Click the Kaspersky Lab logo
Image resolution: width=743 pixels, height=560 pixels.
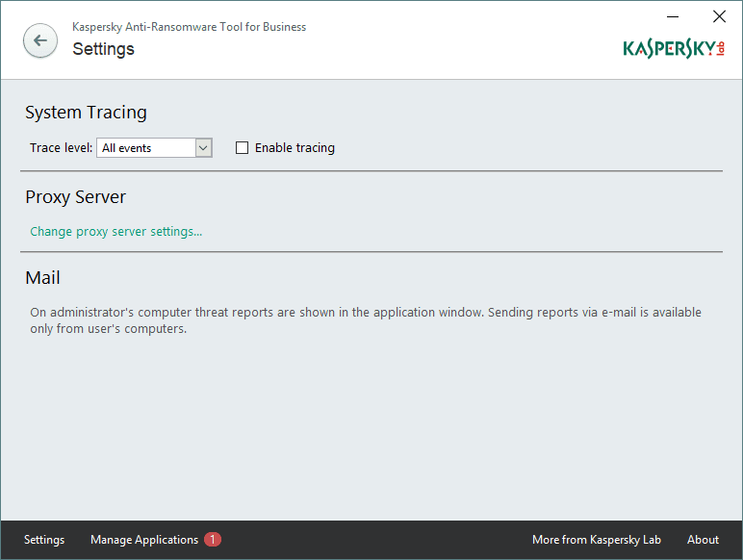[674, 49]
